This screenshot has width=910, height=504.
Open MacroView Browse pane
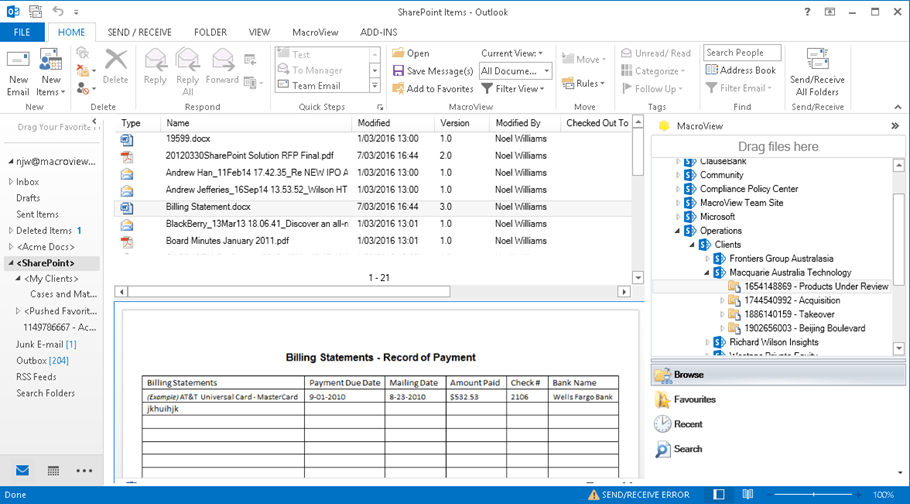click(778, 375)
